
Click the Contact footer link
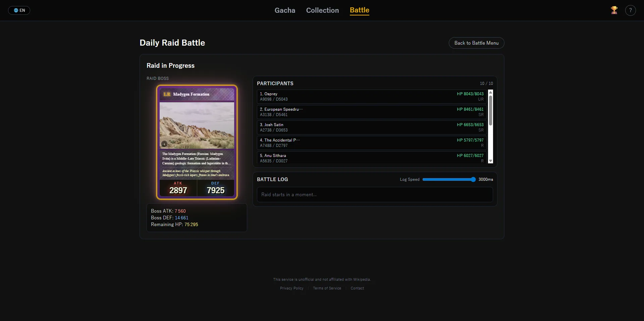click(x=357, y=288)
